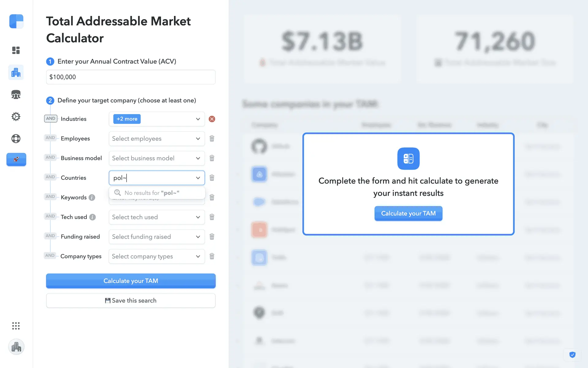This screenshot has width=588, height=368.
Task: Expand the Select employees dropdown
Action: (x=156, y=139)
